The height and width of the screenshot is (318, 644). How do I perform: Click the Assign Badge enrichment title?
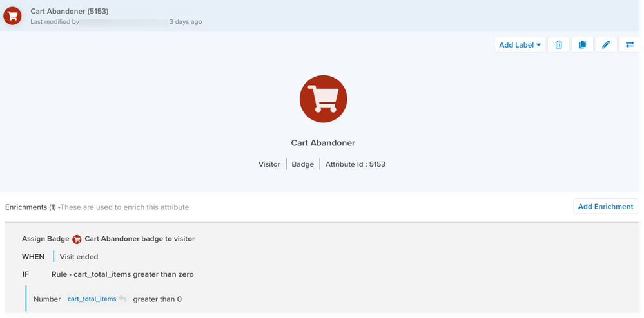click(x=45, y=239)
